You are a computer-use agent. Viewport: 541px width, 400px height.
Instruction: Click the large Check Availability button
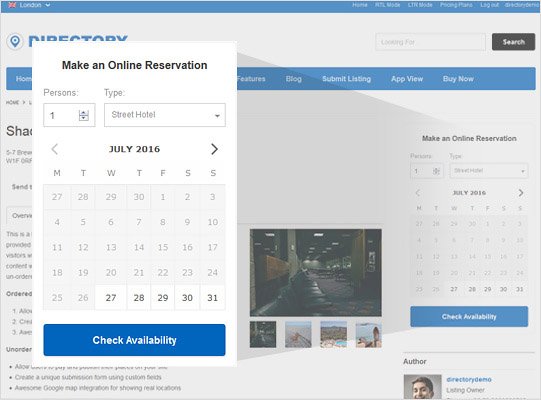tap(135, 340)
